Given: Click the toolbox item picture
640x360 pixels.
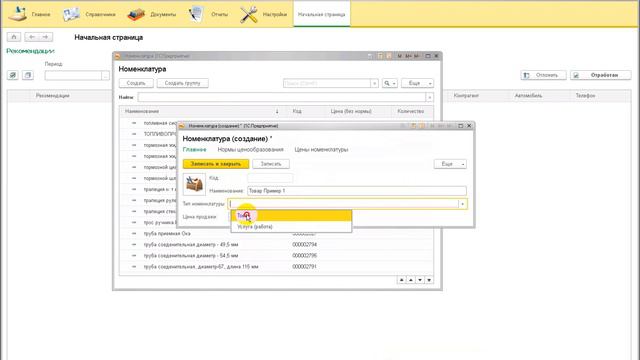Looking at the screenshot, I should coord(194,184).
